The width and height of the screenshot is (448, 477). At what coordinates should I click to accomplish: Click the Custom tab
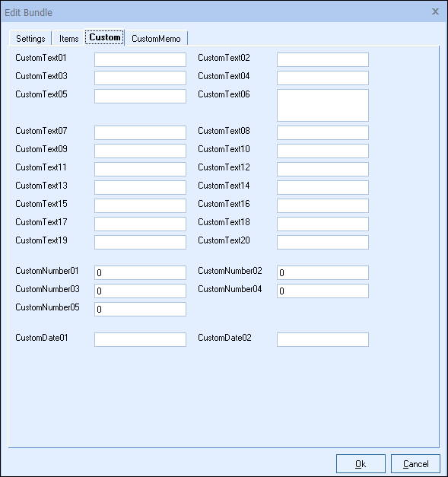pos(105,37)
